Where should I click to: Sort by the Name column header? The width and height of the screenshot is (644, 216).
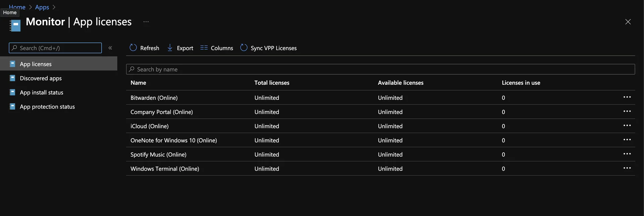138,83
